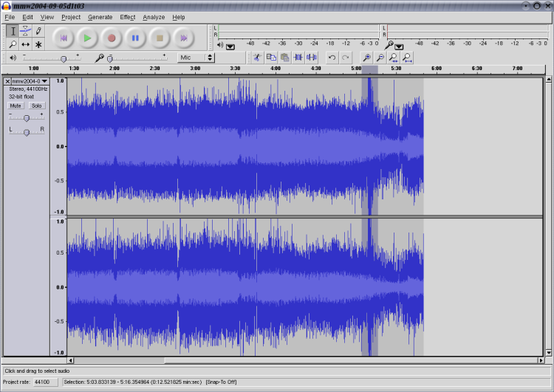This screenshot has width=554, height=392.
Task: Click the Project rate field 44100
Action: pyautogui.click(x=46, y=382)
